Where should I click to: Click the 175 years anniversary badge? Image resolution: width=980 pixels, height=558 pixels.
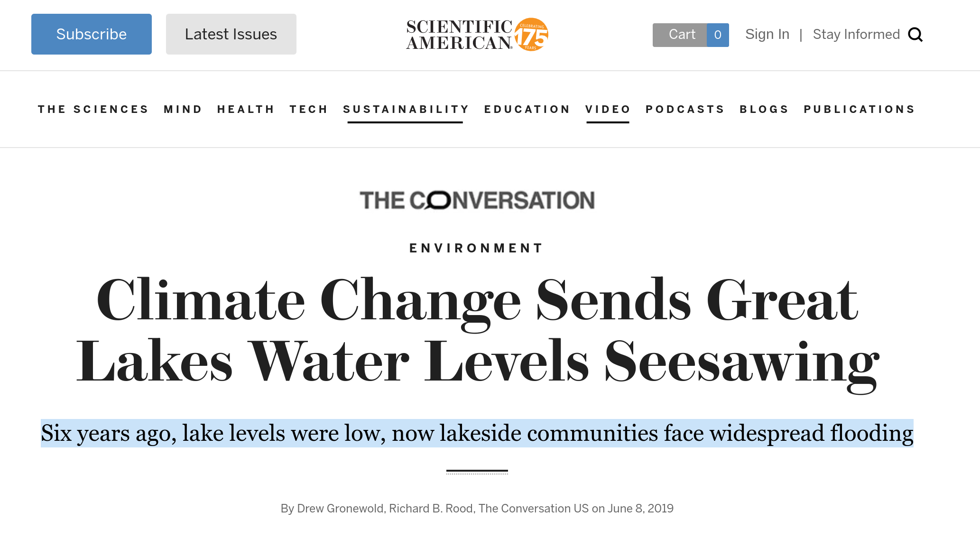[x=532, y=35]
